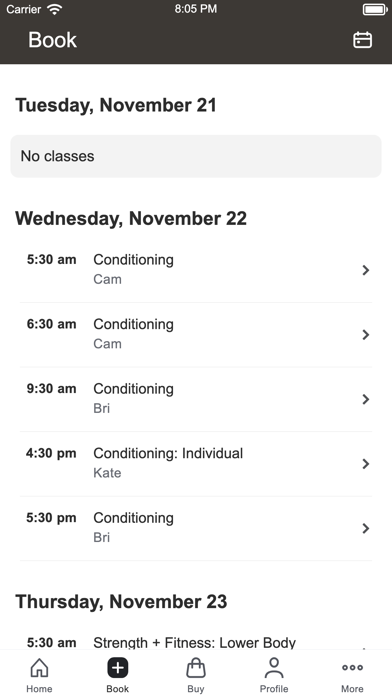392x696 pixels.
Task: Tap the Book plus icon
Action: pyautogui.click(x=118, y=668)
